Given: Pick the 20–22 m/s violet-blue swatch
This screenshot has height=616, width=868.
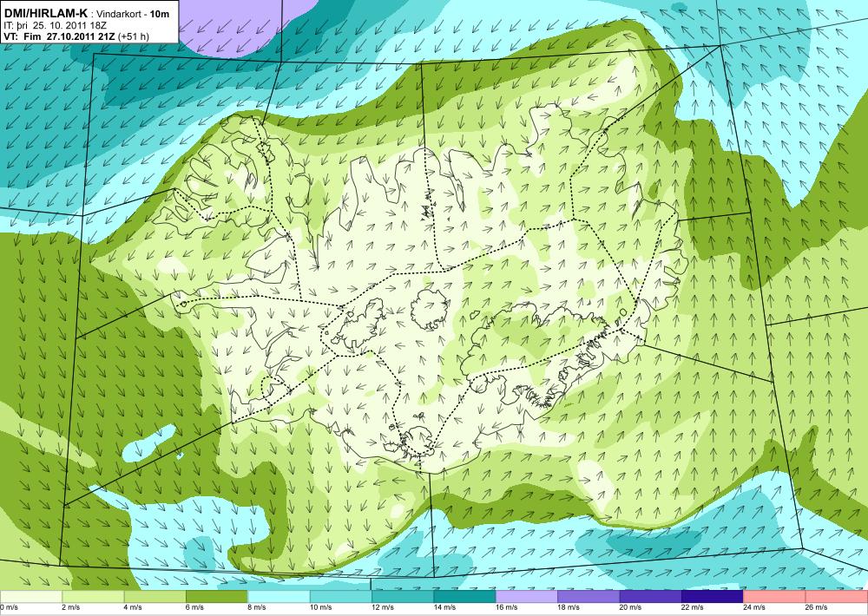Looking at the screenshot, I should click(x=651, y=597).
